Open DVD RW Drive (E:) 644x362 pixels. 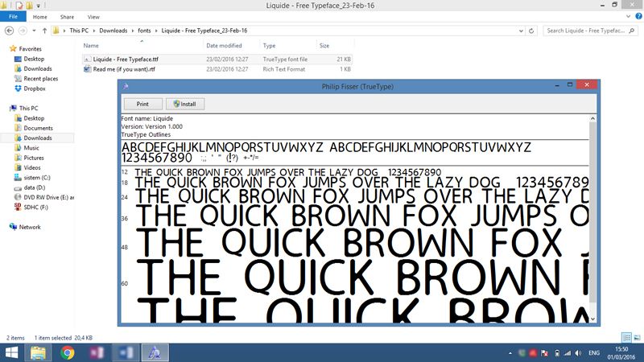coord(48,197)
